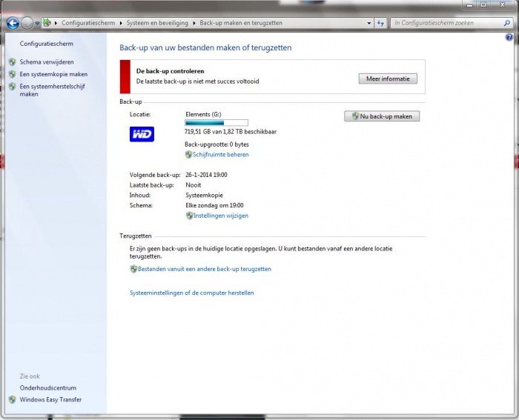Click the refresh button in address bar

pyautogui.click(x=380, y=23)
